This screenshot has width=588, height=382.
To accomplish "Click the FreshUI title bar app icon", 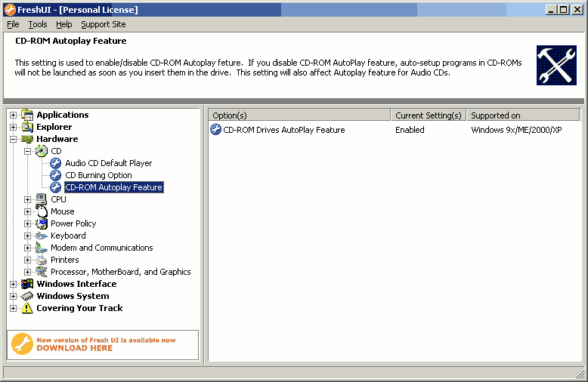I will (x=10, y=10).
